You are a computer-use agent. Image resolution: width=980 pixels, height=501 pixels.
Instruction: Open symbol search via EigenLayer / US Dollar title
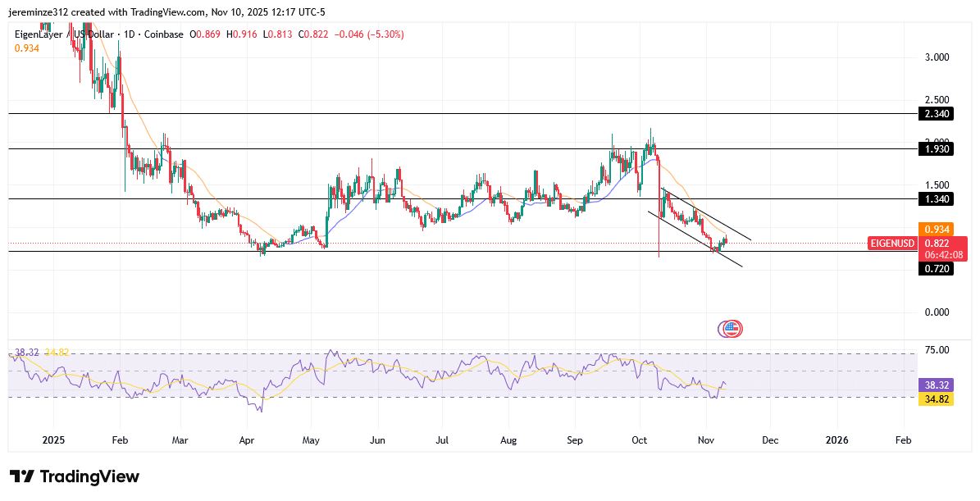tap(63, 34)
